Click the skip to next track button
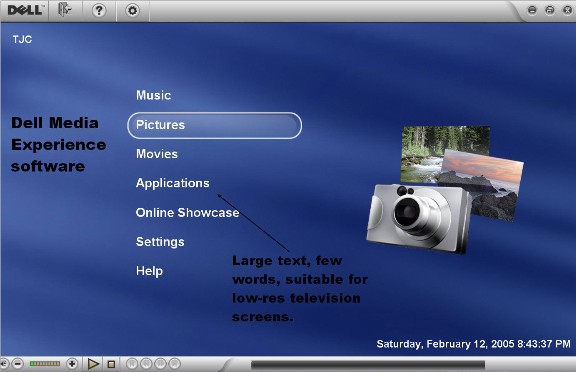 click(x=174, y=364)
